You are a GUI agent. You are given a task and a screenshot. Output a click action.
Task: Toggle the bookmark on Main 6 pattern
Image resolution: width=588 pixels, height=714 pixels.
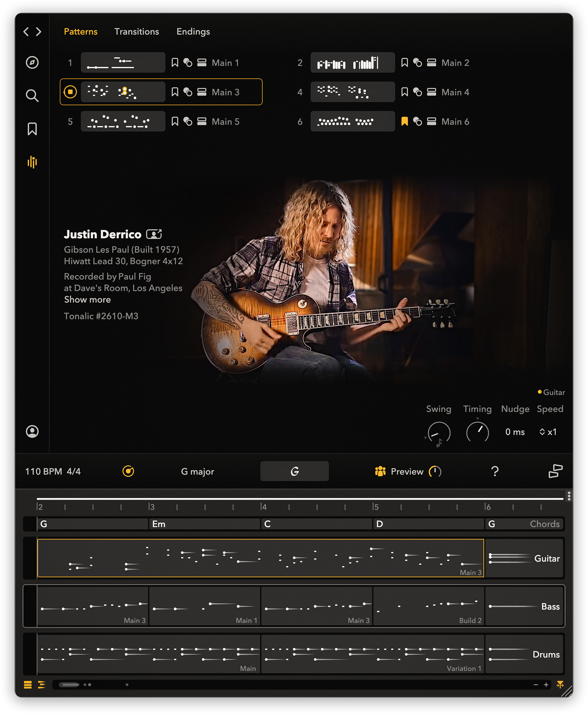[404, 121]
